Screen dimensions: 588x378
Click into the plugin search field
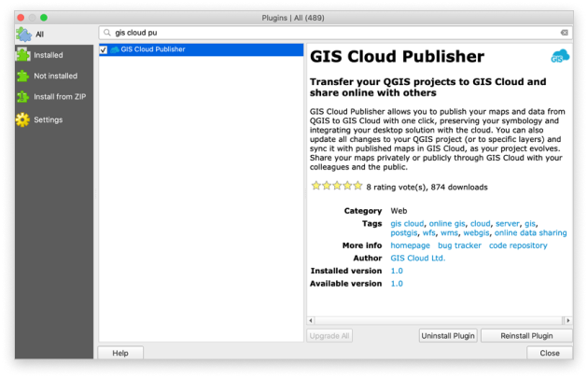(335, 33)
